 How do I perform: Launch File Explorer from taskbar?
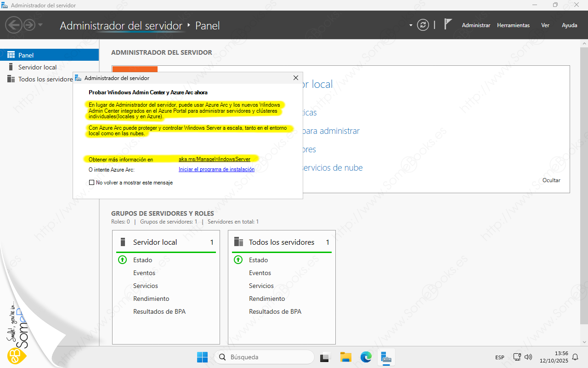[345, 357]
